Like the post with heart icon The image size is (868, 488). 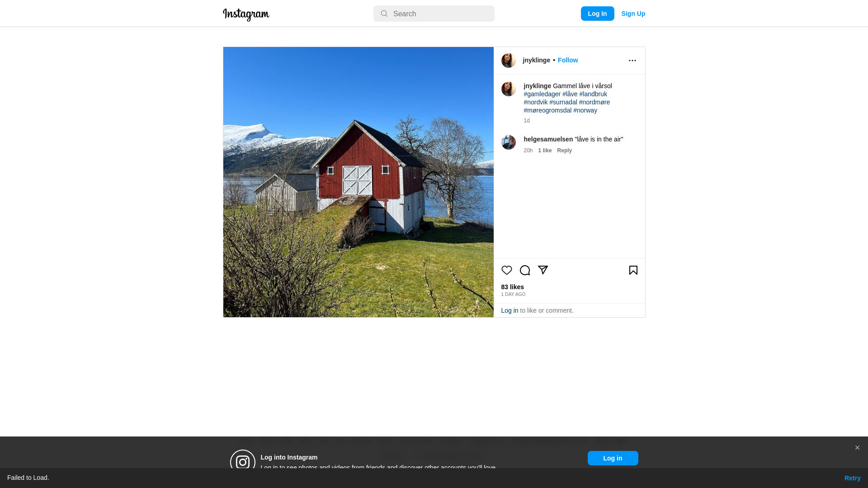506,270
